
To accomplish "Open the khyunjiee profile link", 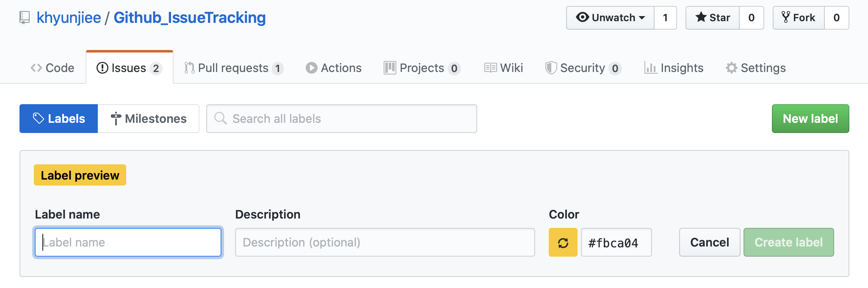I will click(69, 18).
